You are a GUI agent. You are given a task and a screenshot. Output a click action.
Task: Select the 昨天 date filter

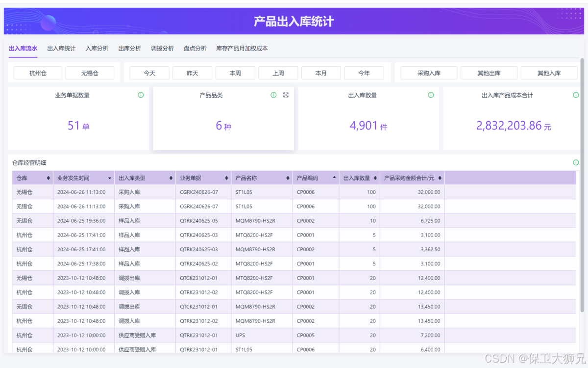click(x=193, y=73)
